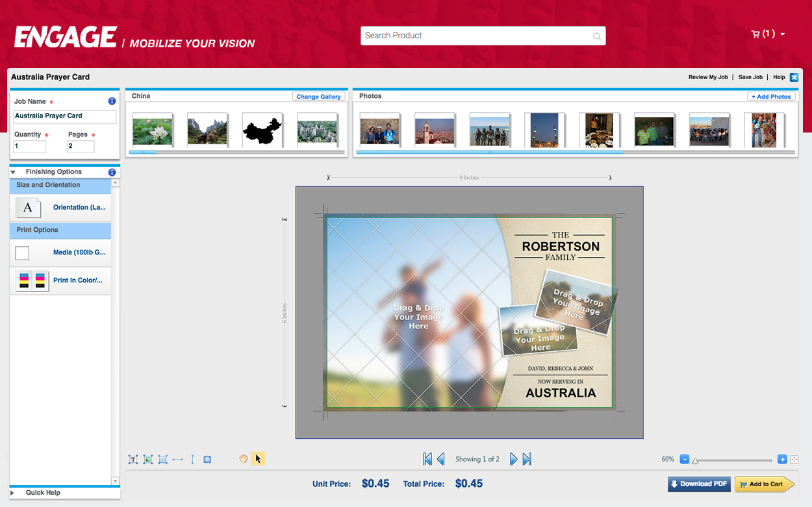The image size is (812, 507).
Task: Activate the arrow selection tool
Action: (x=258, y=459)
